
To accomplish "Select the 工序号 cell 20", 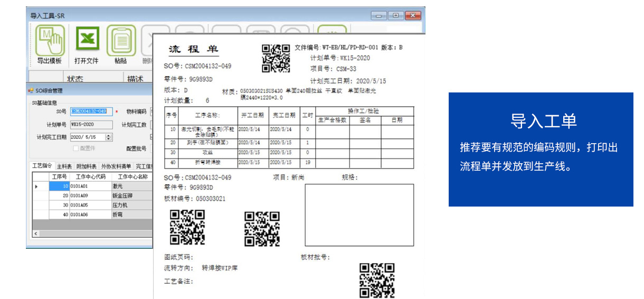I will pos(59,195).
